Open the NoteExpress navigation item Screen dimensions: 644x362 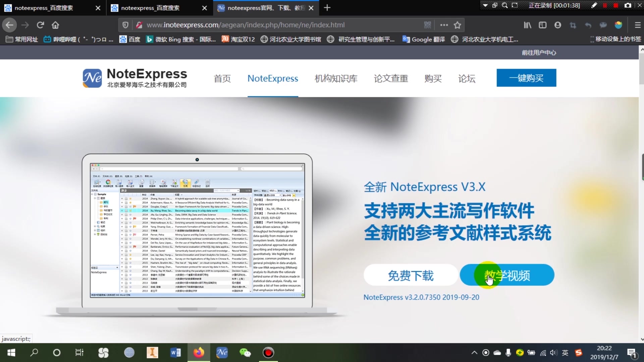(x=273, y=78)
